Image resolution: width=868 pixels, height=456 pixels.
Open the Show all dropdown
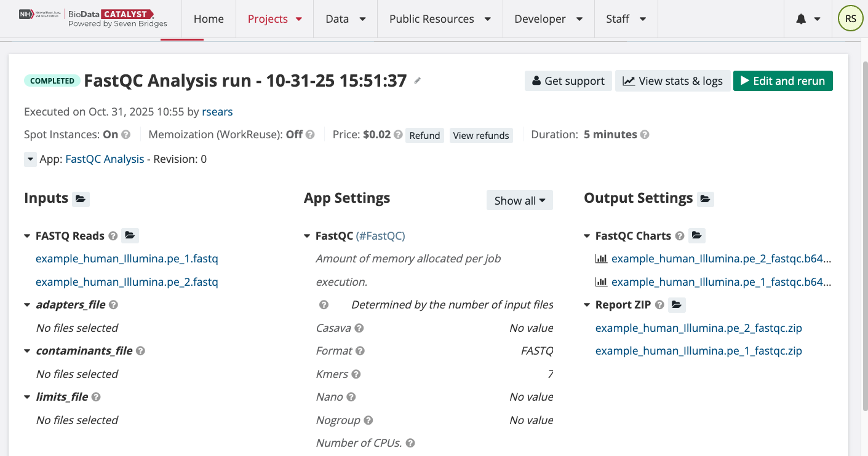tap(519, 200)
